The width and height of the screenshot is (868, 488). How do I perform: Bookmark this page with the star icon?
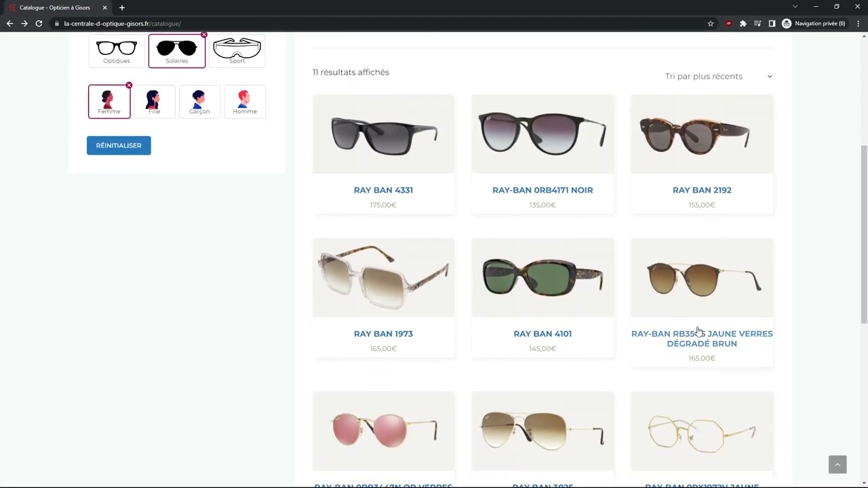click(x=711, y=24)
